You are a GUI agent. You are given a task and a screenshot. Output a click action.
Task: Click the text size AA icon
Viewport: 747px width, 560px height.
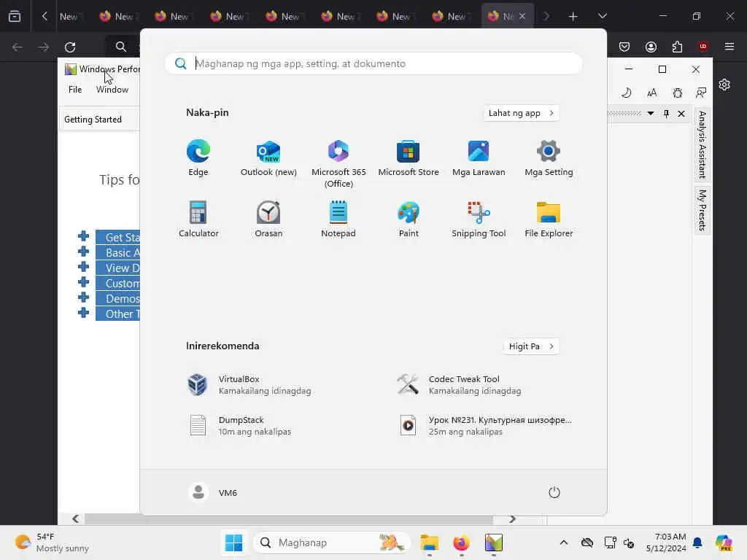(651, 93)
